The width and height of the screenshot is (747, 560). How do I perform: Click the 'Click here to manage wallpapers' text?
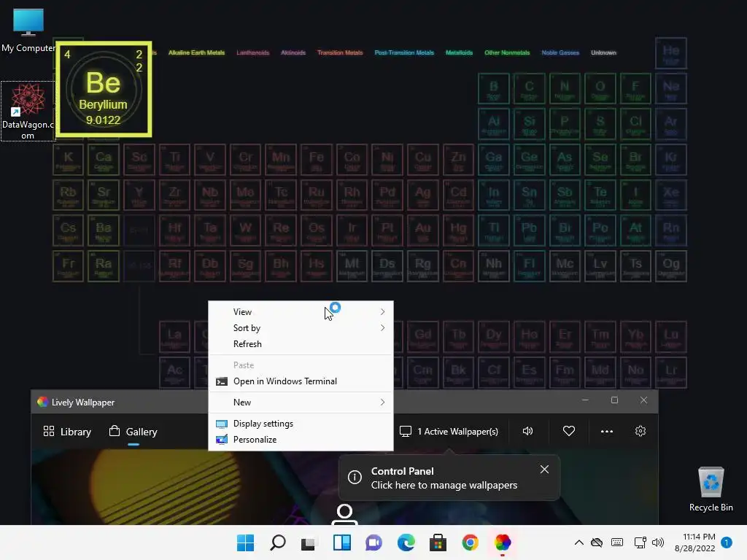[x=444, y=485]
